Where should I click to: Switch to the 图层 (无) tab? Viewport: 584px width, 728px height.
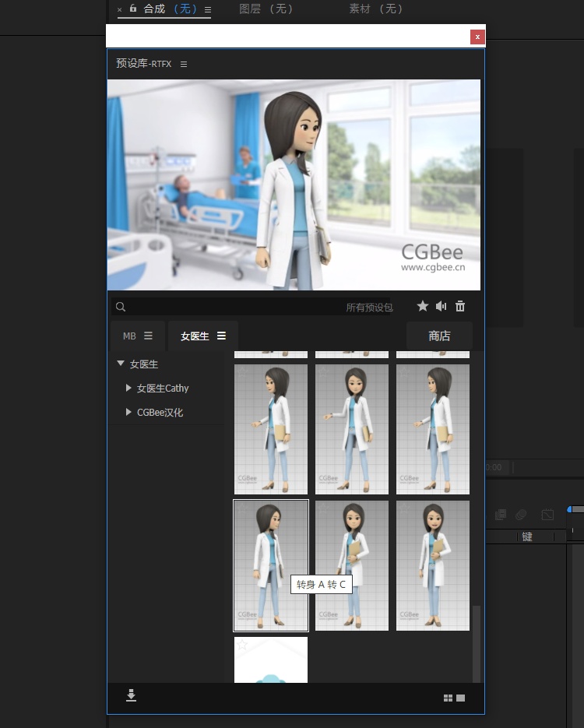[x=266, y=9]
